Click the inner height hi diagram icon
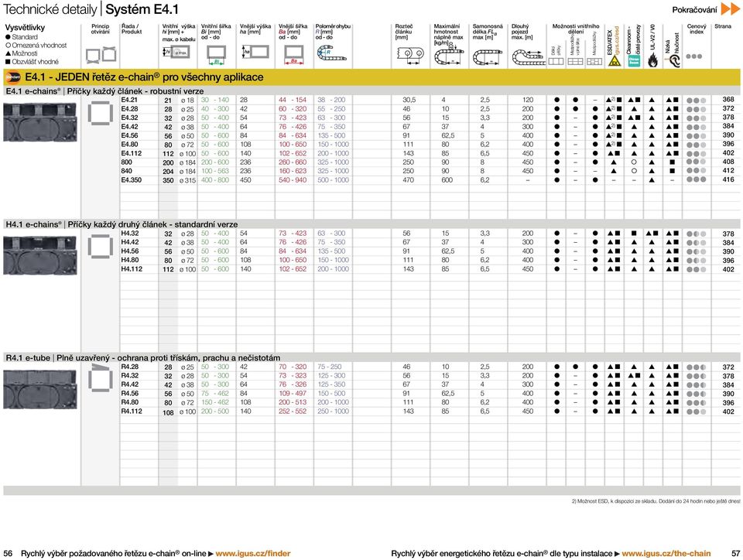The image size is (743, 560). coord(176,52)
